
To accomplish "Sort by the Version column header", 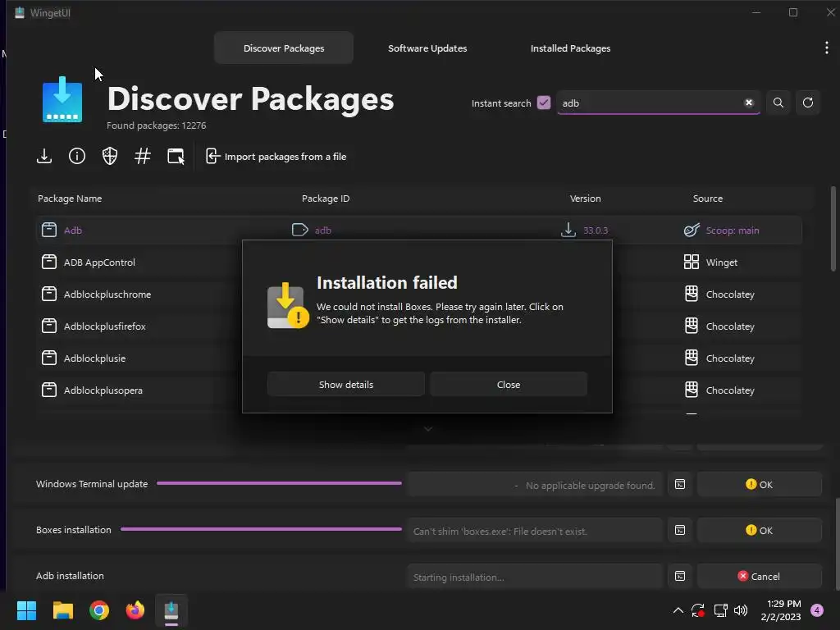I will [585, 199].
